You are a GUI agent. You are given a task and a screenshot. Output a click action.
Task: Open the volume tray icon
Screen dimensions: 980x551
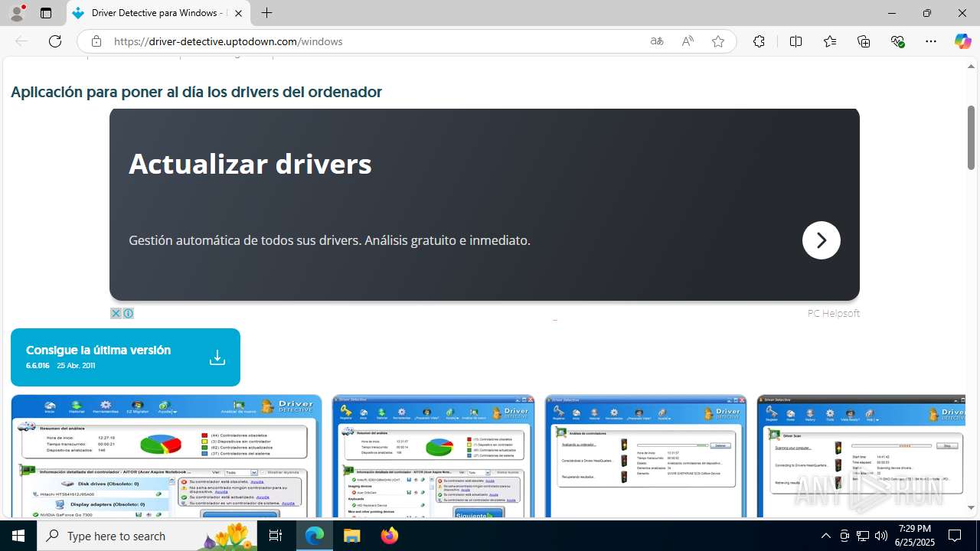(881, 536)
